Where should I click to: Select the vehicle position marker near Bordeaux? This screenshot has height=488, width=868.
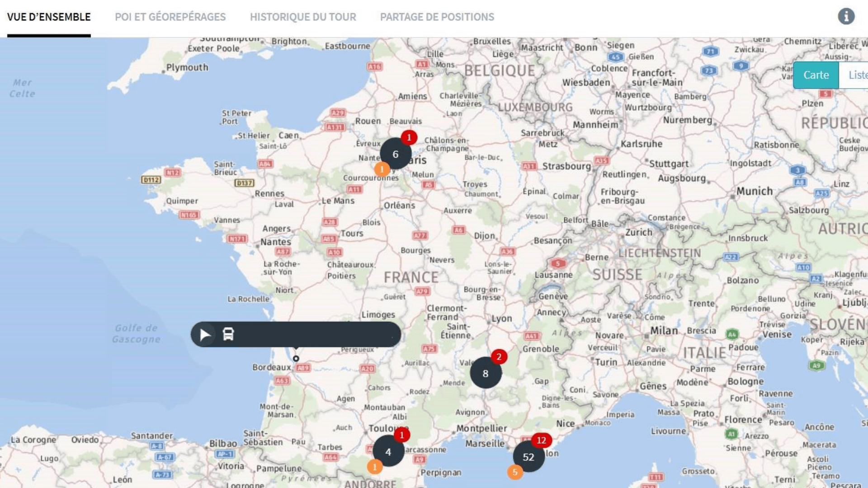point(296,358)
